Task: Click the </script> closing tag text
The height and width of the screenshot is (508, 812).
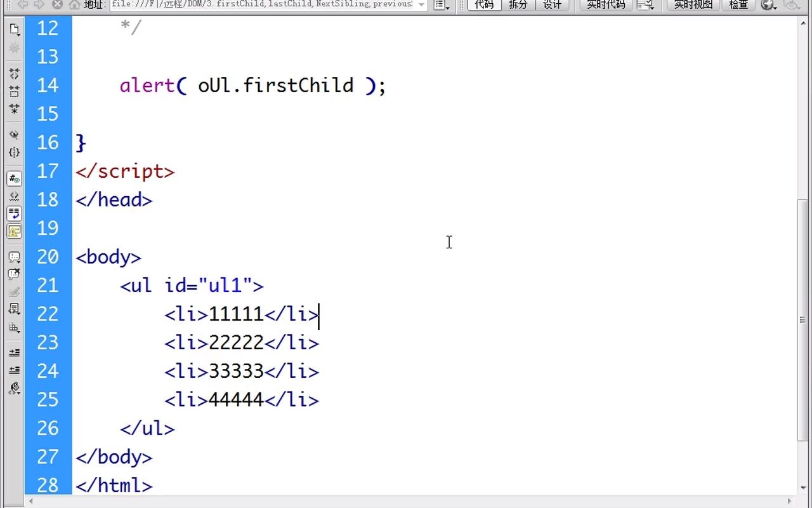Action: point(124,171)
